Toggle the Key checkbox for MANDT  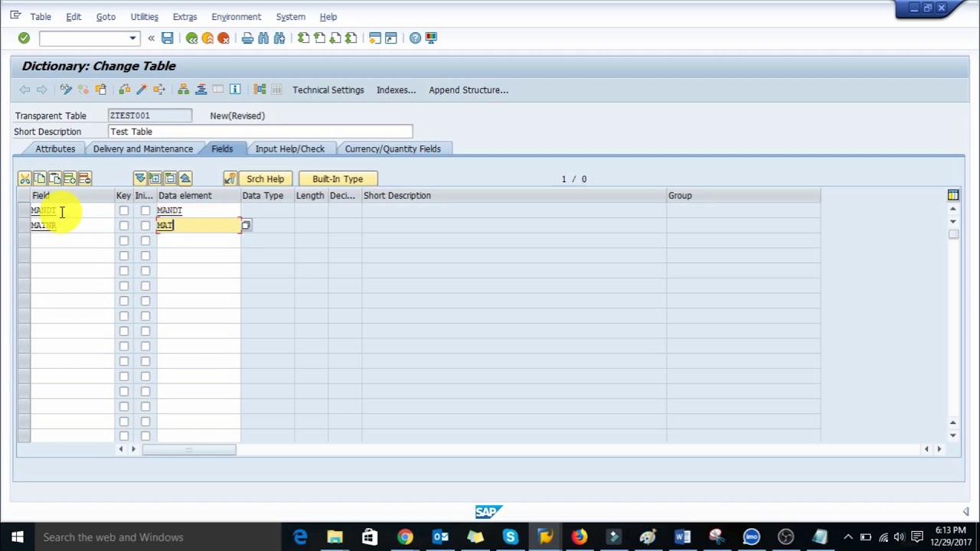coord(124,210)
